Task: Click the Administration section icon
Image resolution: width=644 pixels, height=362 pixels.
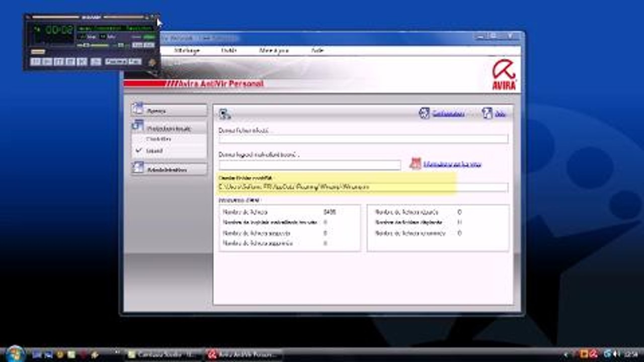Action: 137,168
